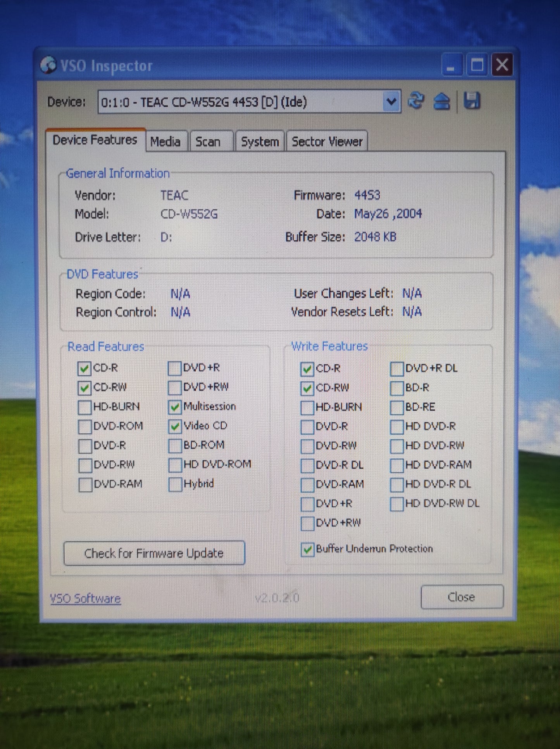Select the System tab

260,142
